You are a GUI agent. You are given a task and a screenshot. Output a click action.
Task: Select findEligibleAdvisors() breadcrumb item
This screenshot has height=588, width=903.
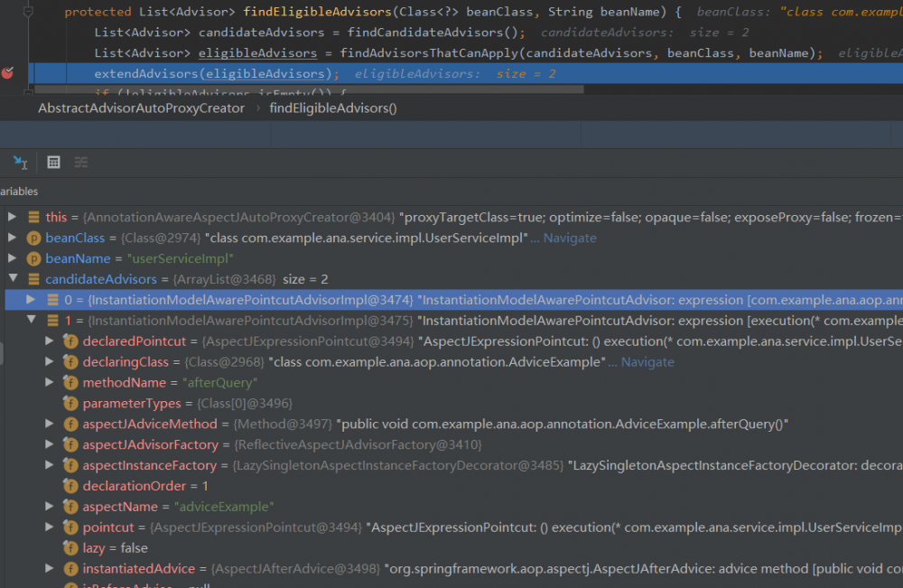[x=333, y=107]
